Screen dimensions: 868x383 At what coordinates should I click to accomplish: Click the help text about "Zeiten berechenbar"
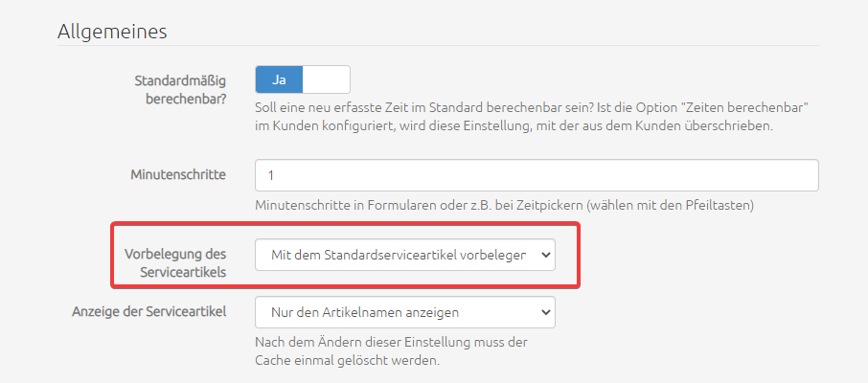[532, 117]
